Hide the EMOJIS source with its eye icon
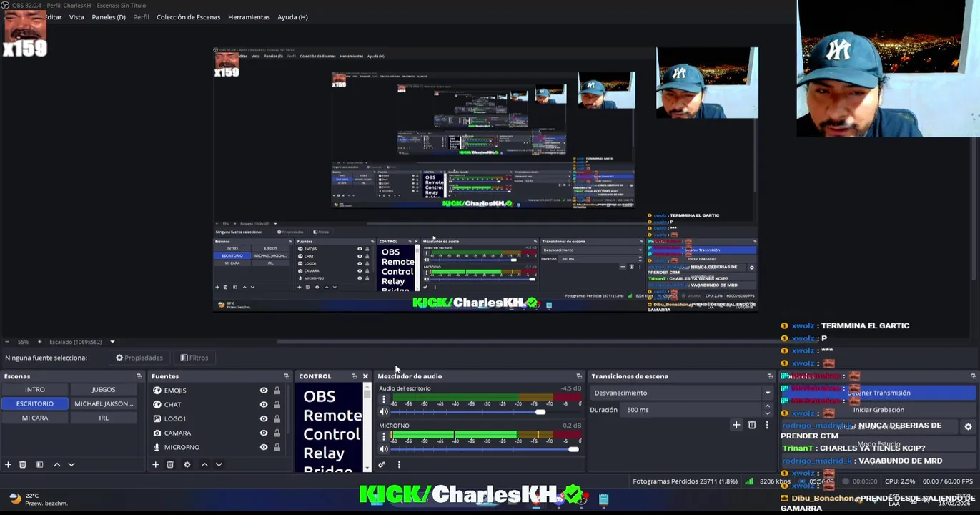980x515 pixels. point(264,390)
